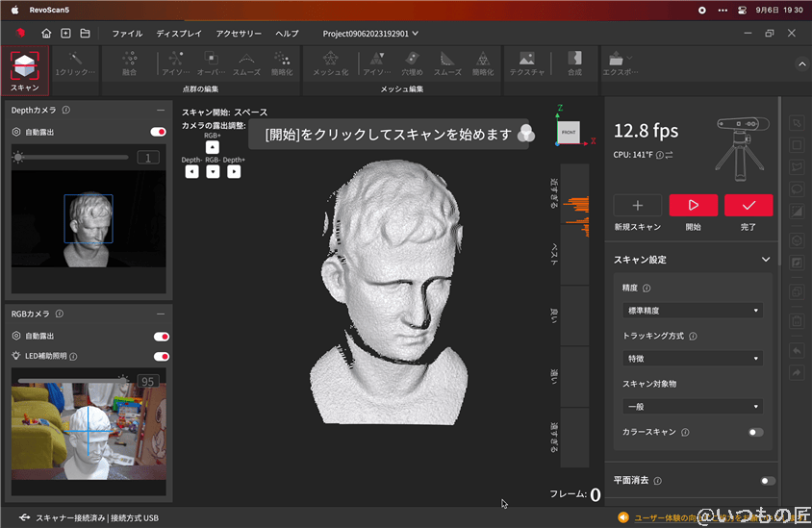Toggle Depth camera 自動露出 switch

point(159,132)
